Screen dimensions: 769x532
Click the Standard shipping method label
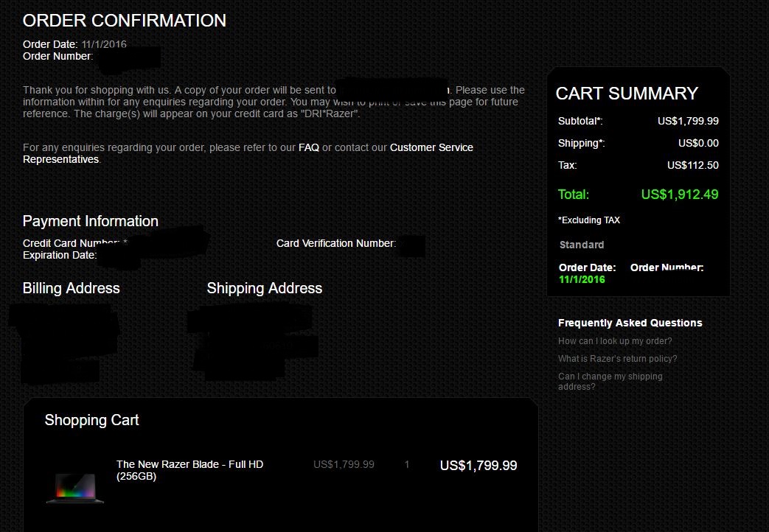point(582,245)
